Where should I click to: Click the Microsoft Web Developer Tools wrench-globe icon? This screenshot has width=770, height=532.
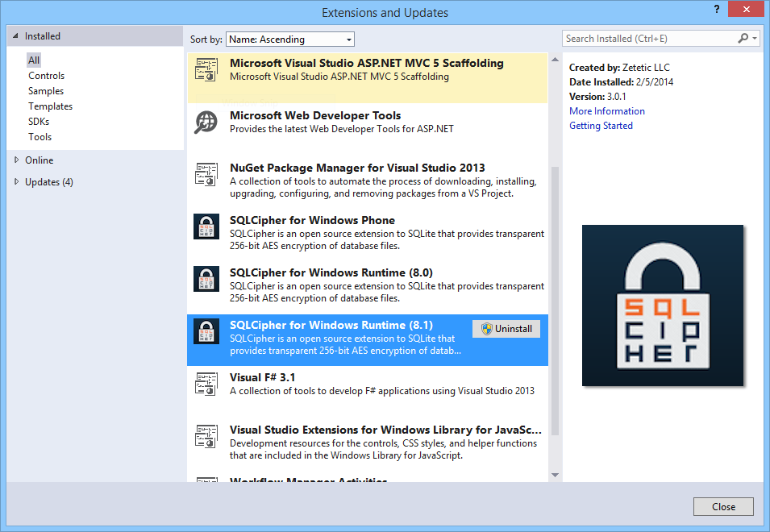[x=206, y=122]
